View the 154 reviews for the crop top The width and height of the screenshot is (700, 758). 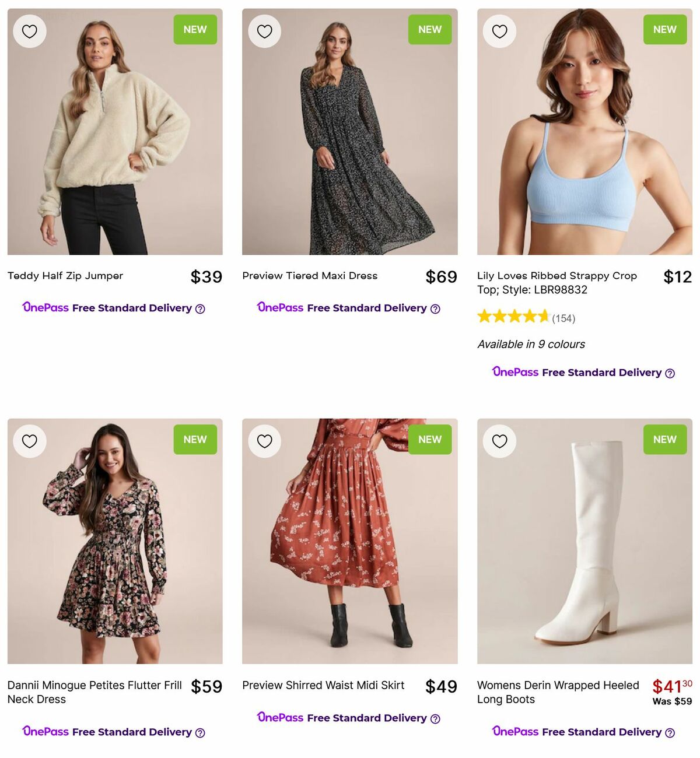563,318
